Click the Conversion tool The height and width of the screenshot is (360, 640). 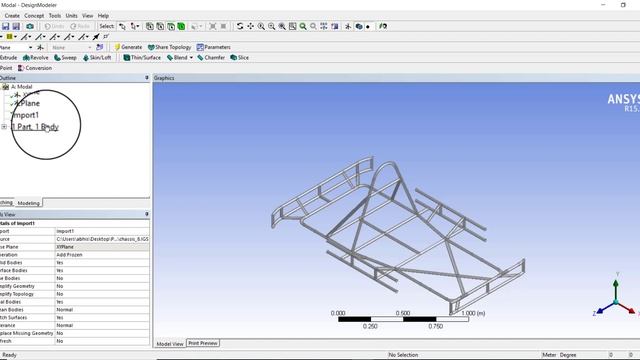tap(35, 68)
